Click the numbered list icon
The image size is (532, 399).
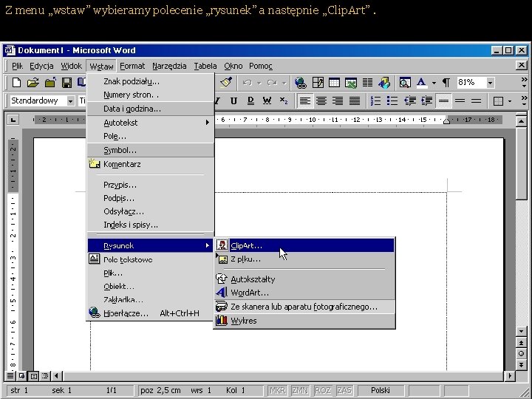pos(376,100)
